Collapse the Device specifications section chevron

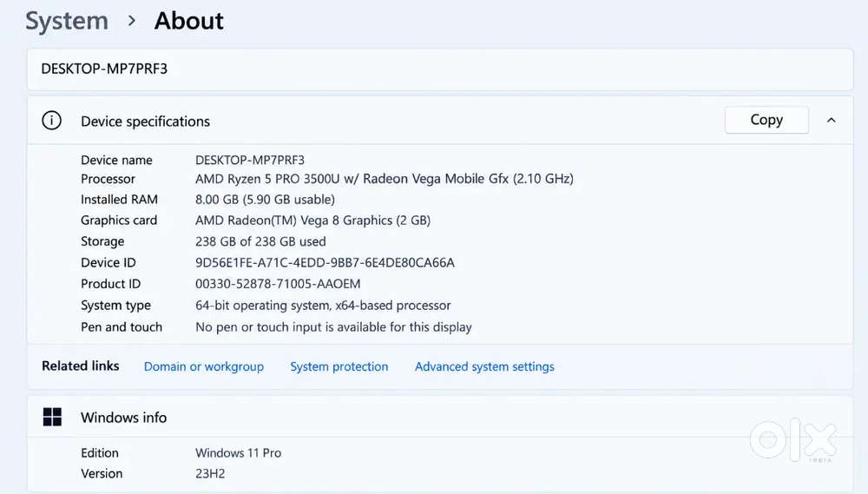point(831,120)
